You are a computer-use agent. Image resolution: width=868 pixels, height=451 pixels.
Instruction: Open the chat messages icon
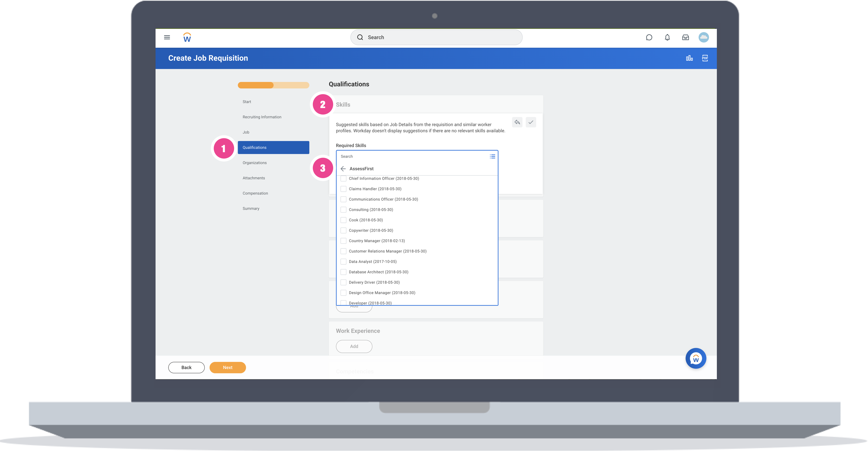click(649, 37)
